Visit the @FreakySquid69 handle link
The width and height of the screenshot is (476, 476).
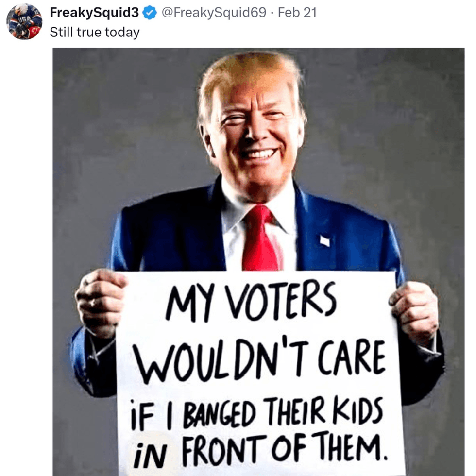click(214, 13)
